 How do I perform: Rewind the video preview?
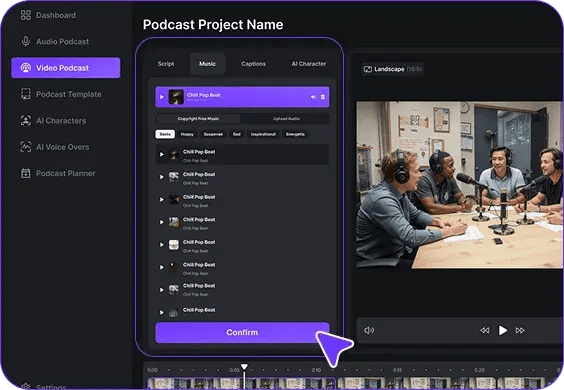[485, 330]
